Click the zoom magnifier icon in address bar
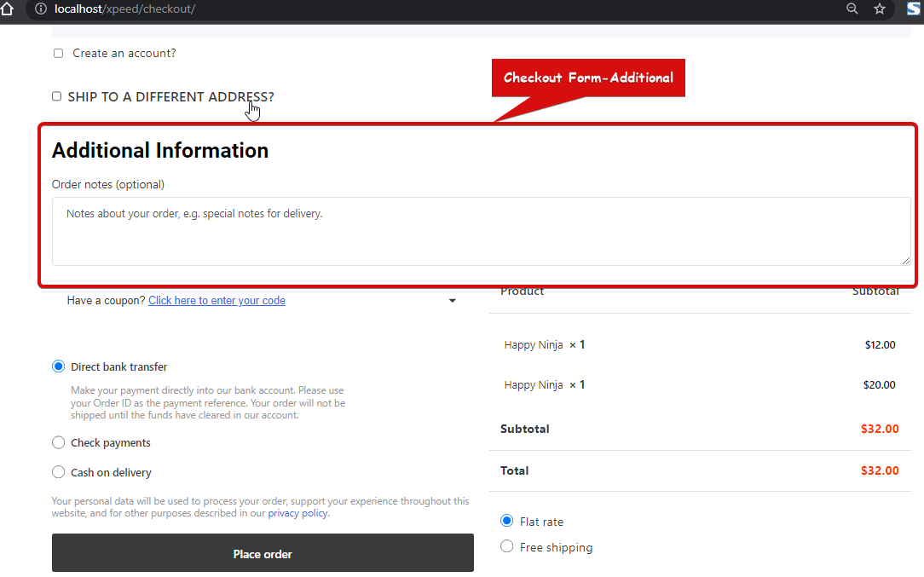 click(x=852, y=9)
